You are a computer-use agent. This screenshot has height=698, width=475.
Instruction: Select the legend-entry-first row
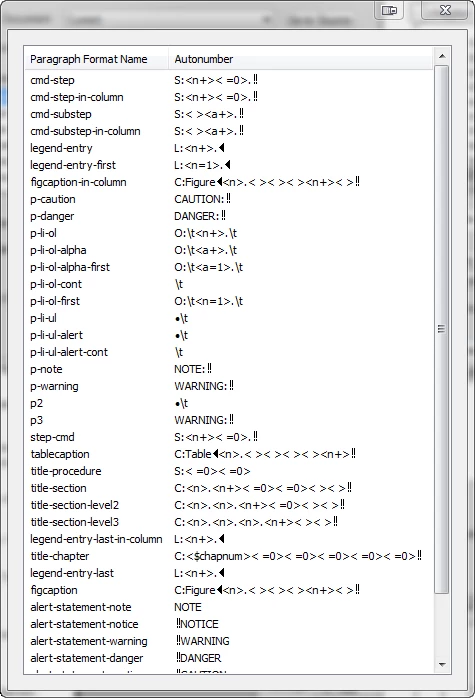(x=228, y=165)
